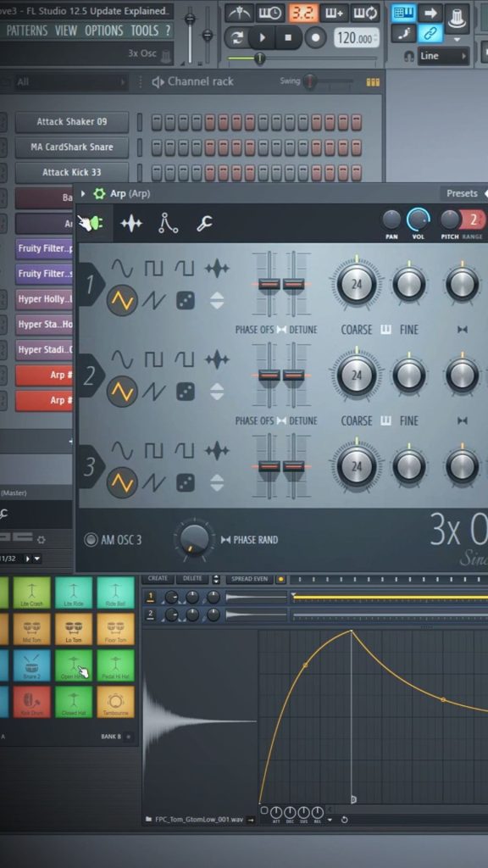
Task: Hit the Tambourine pad in FPC
Action: tap(115, 703)
